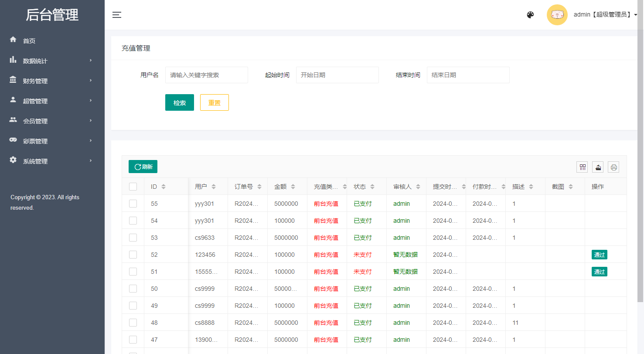Click the 系统管理 gear icon
The height and width of the screenshot is (354, 644).
click(x=13, y=160)
